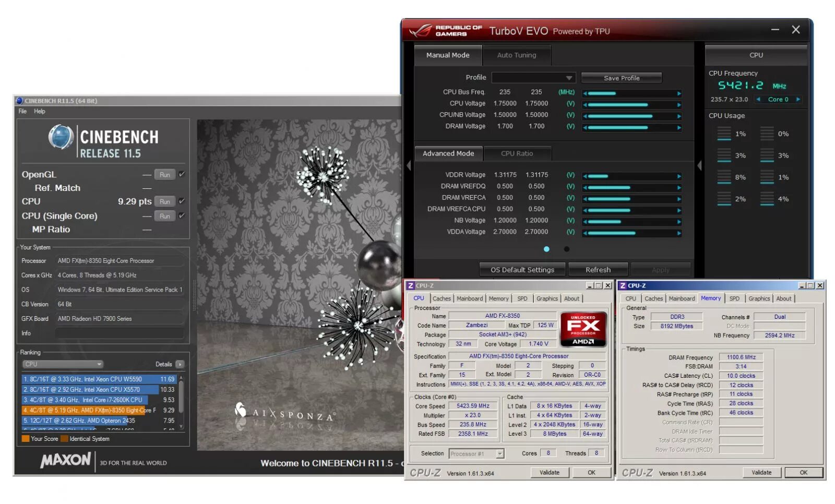
Task: Click the AMD FX processor logo in CPU-Z
Action: pyautogui.click(x=583, y=329)
